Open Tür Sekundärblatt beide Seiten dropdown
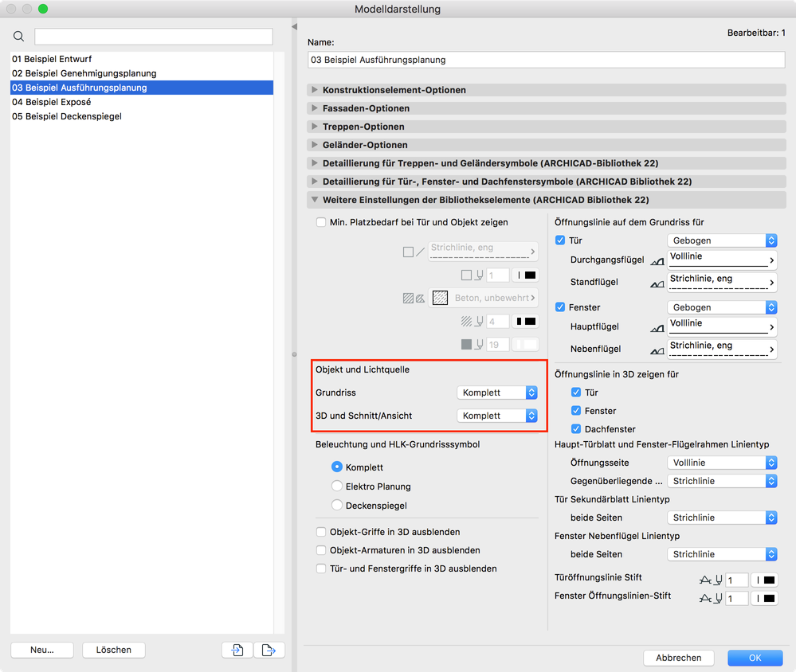796x672 pixels. coord(722,518)
